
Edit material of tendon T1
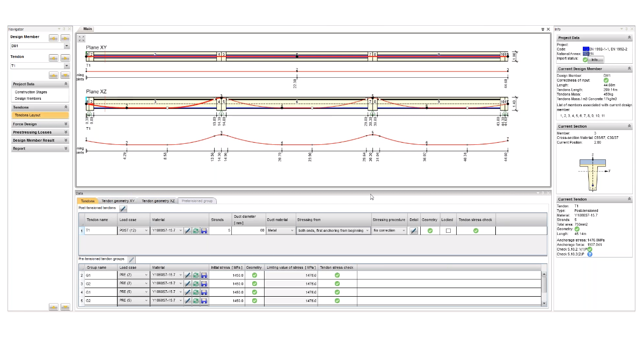click(188, 231)
